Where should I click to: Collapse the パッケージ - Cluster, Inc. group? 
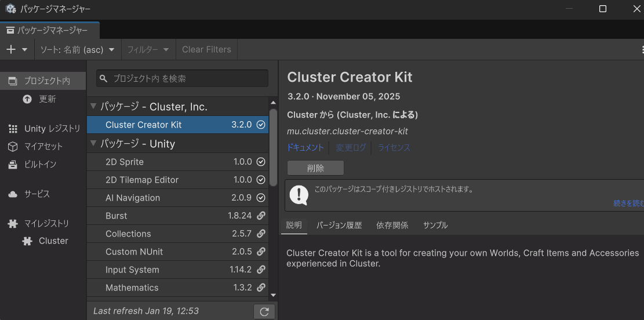(93, 107)
